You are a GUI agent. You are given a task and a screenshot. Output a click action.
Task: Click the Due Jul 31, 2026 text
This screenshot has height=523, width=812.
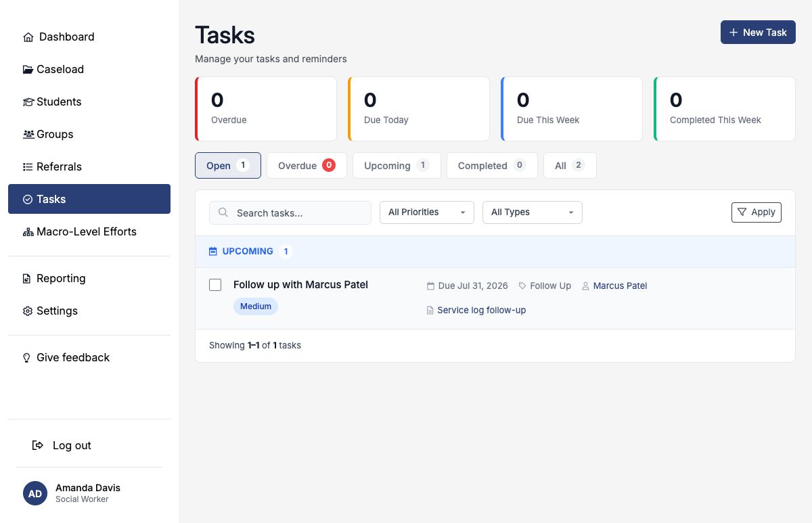pos(473,286)
